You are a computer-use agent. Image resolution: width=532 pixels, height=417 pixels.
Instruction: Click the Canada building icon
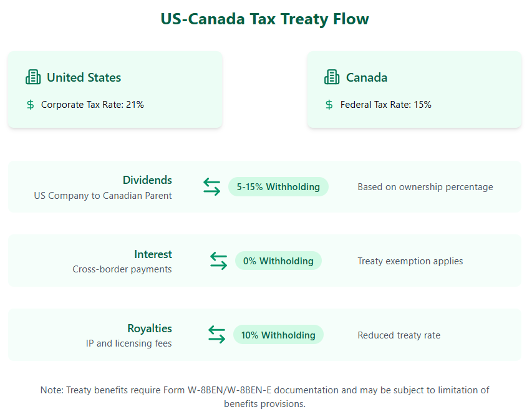point(332,77)
